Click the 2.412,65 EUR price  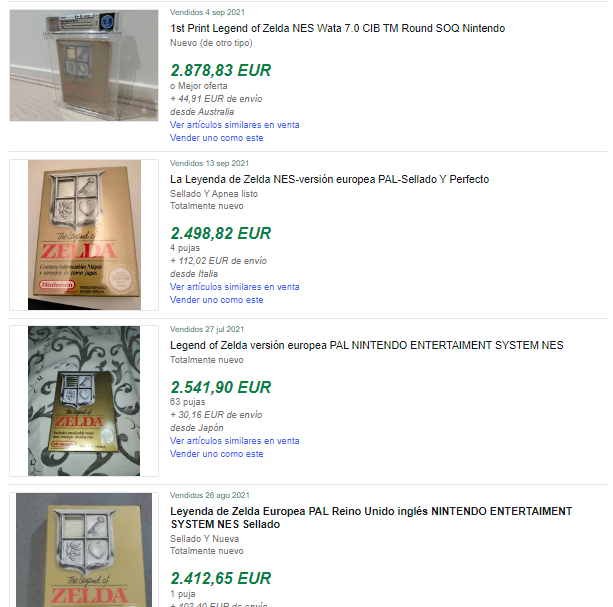[x=221, y=578]
